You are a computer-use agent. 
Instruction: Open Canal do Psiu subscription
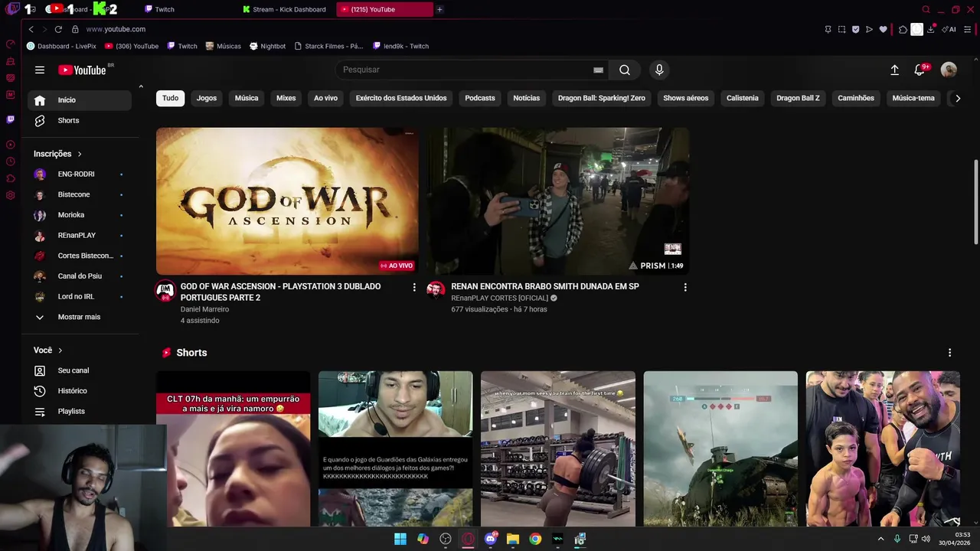click(x=80, y=276)
